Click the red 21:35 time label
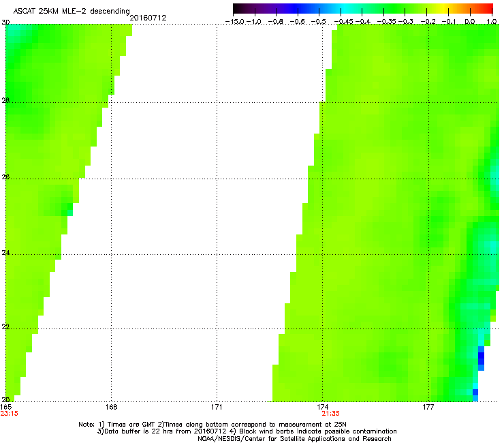 click(x=331, y=414)
